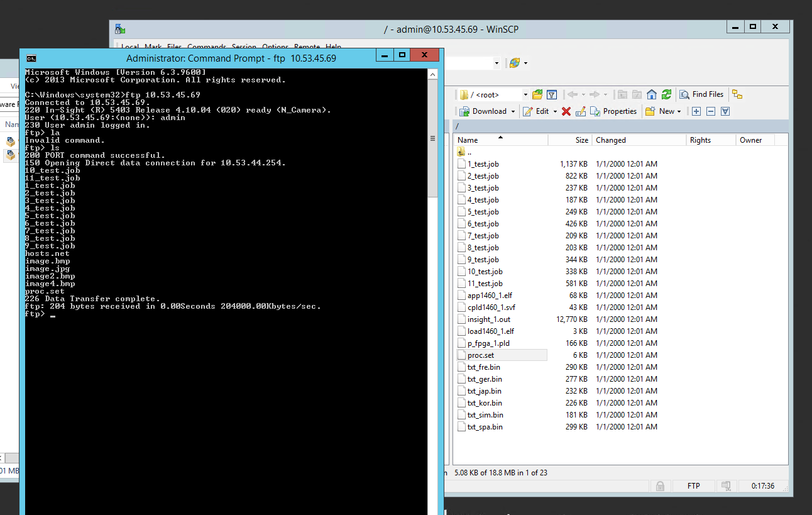
Task: Expand the New dropdown menu
Action: coord(679,111)
